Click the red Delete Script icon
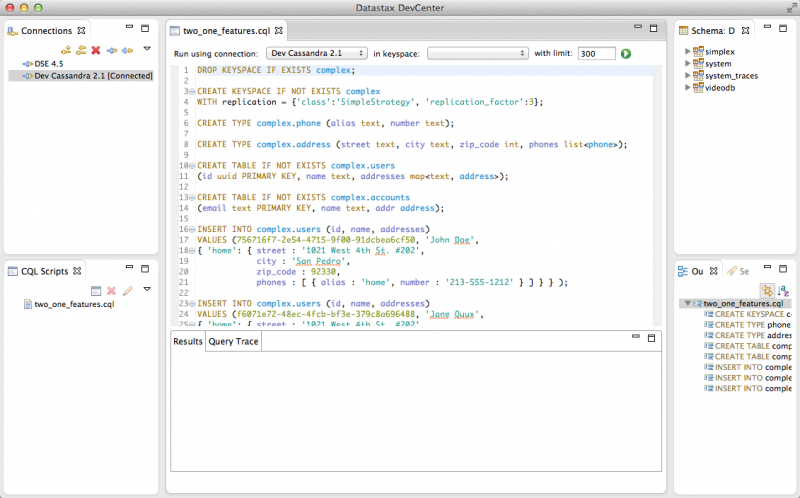800x498 pixels. pyautogui.click(x=111, y=291)
